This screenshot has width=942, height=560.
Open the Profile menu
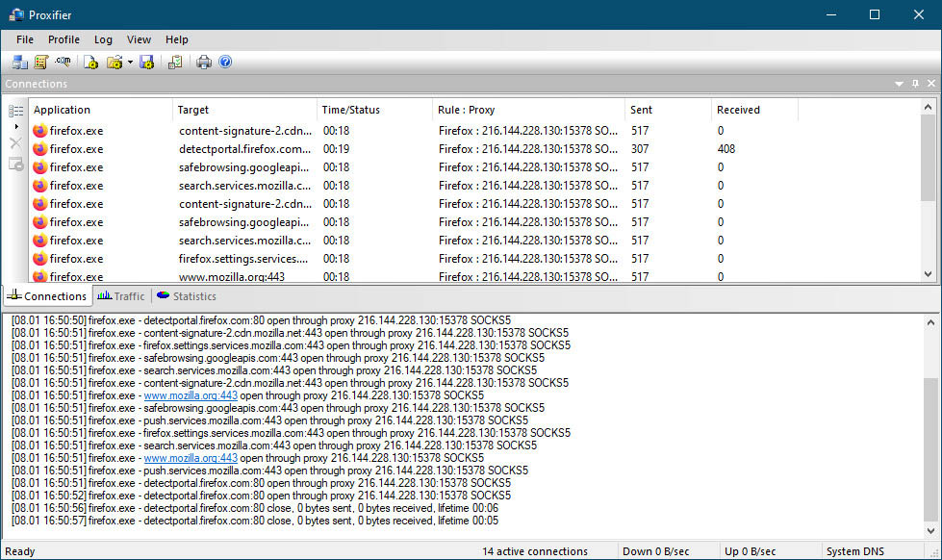coord(64,39)
